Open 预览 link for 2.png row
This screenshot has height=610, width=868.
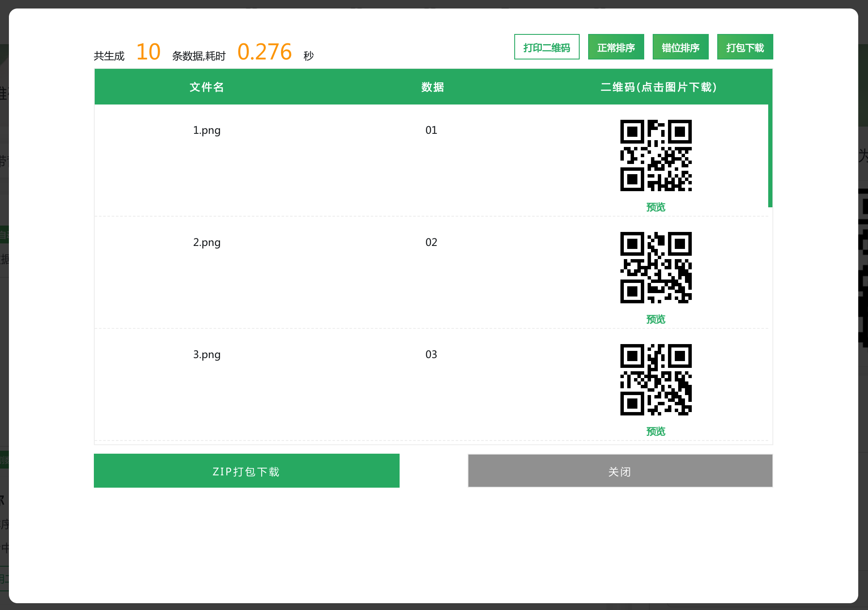(x=656, y=319)
